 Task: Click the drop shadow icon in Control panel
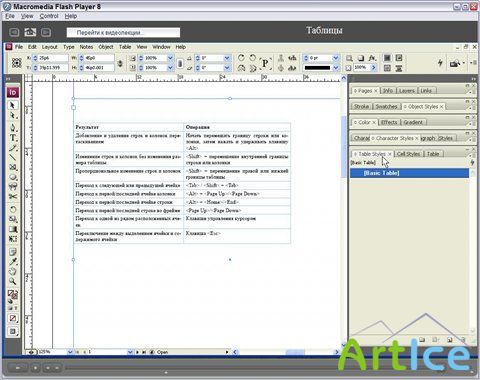pos(361,58)
